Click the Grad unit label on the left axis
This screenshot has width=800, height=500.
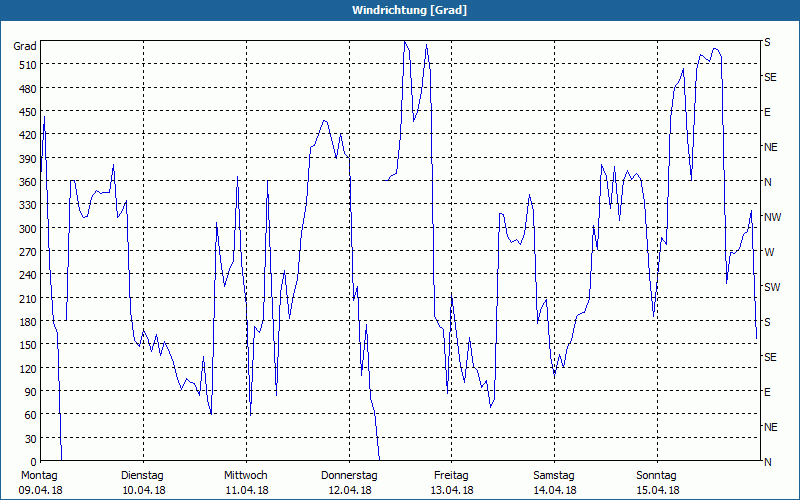[25, 46]
